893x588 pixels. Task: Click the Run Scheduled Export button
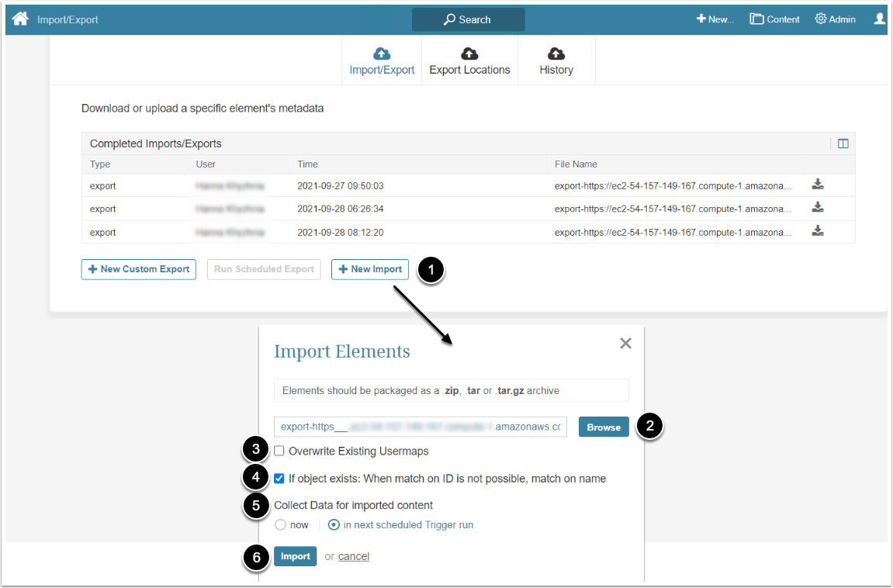pos(264,269)
